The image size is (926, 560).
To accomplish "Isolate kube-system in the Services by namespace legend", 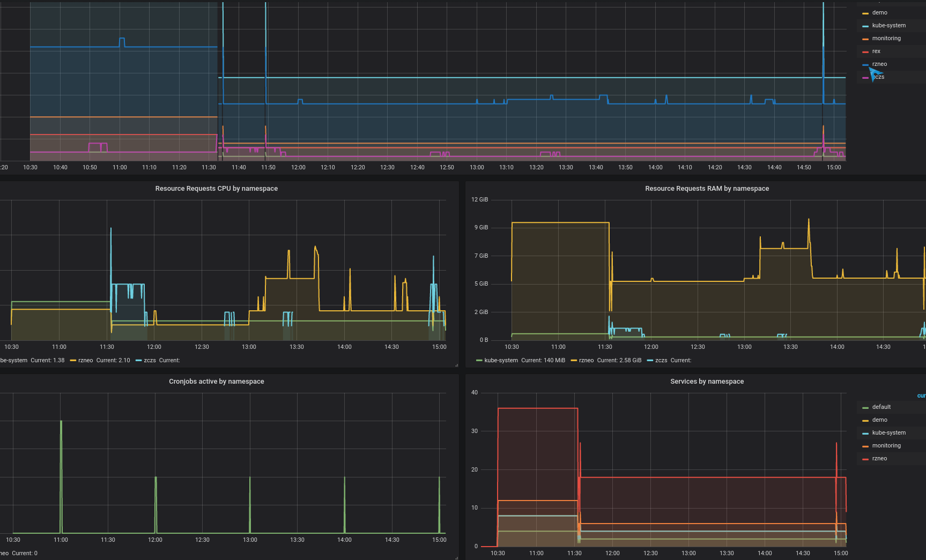I will [x=889, y=433].
